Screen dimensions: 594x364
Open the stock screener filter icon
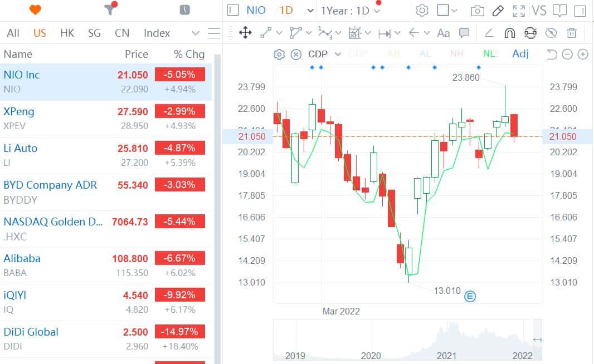(x=110, y=10)
